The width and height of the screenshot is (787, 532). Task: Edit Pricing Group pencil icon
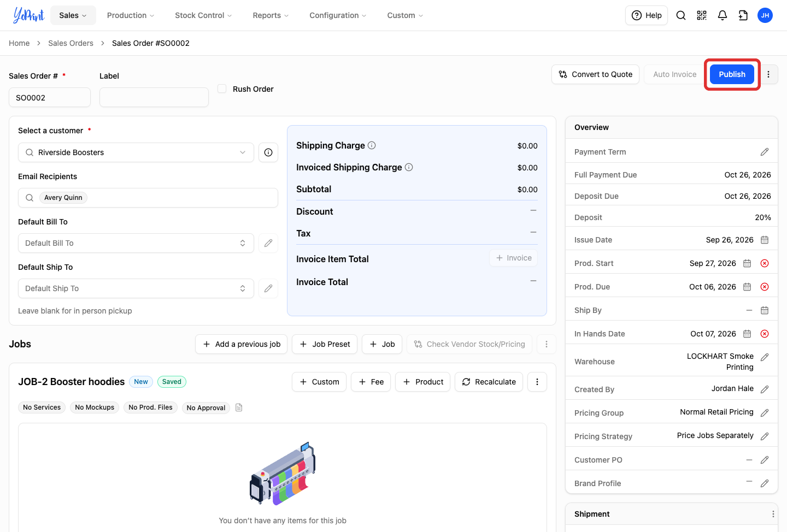765,413
